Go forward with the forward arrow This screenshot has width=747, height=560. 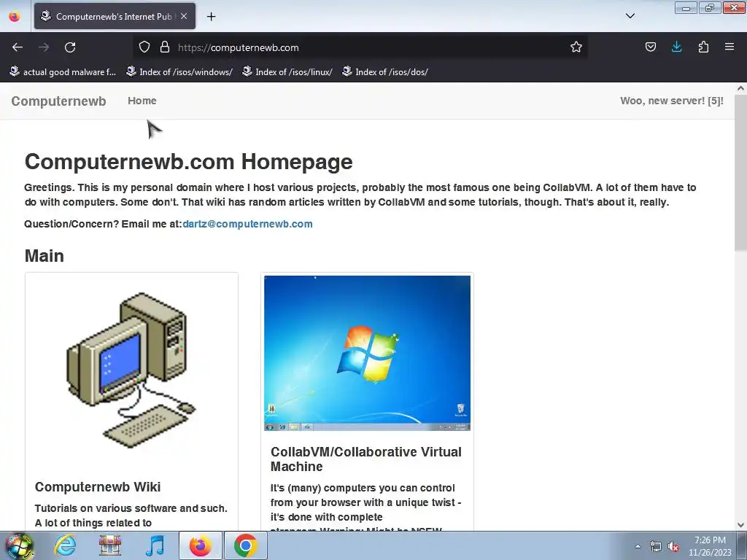43,47
